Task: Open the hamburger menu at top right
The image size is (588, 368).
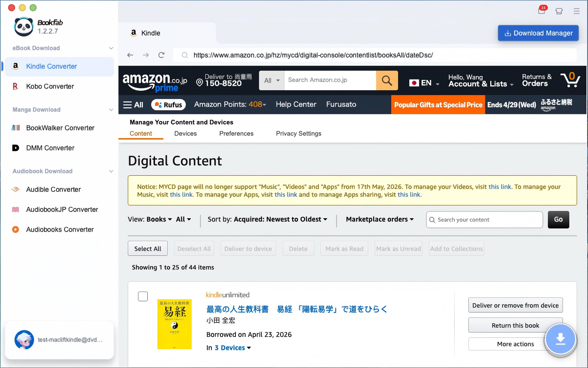Action: click(x=576, y=11)
